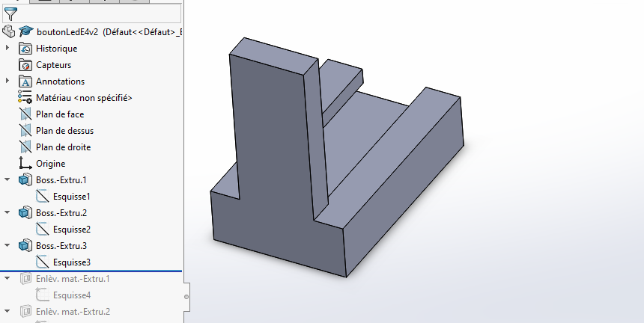Image resolution: width=644 pixels, height=323 pixels.
Task: Select the Esquisse3 sketch icon
Action: click(43, 262)
